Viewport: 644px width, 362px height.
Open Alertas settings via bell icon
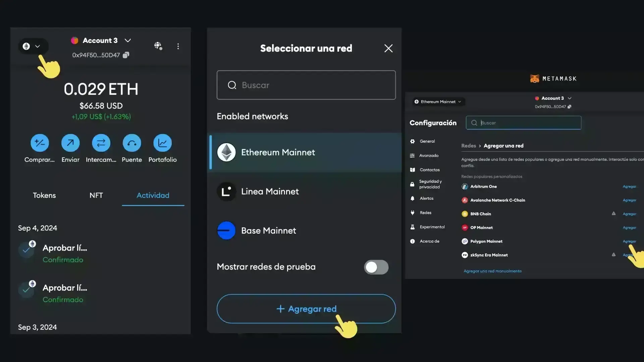point(412,198)
